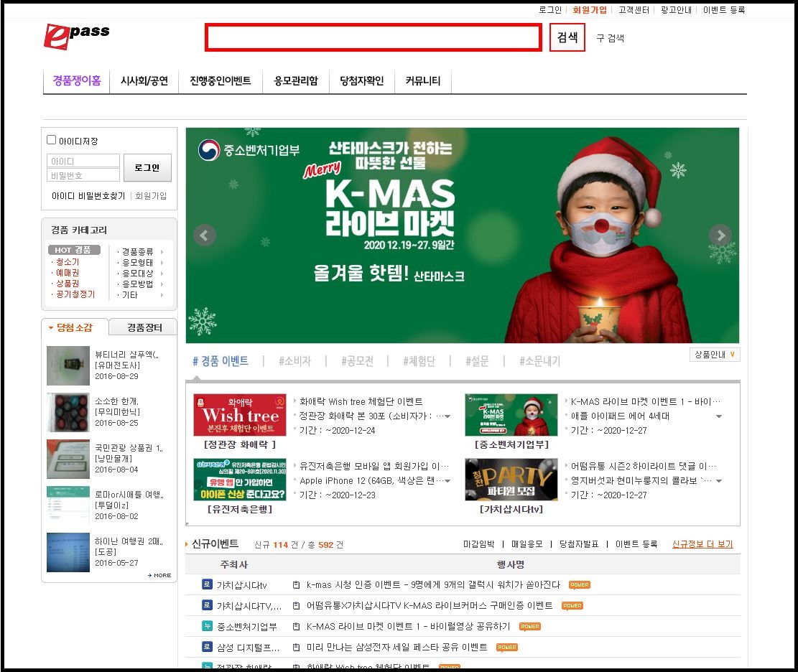Viewport: 798px width, 672px height.
Task: Select the #체험단 event filter
Action: (x=419, y=361)
